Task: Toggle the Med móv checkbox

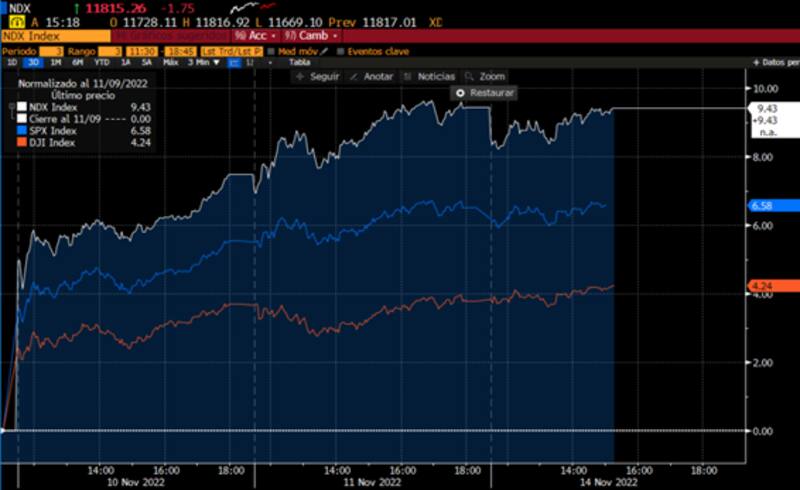Action: click(271, 51)
